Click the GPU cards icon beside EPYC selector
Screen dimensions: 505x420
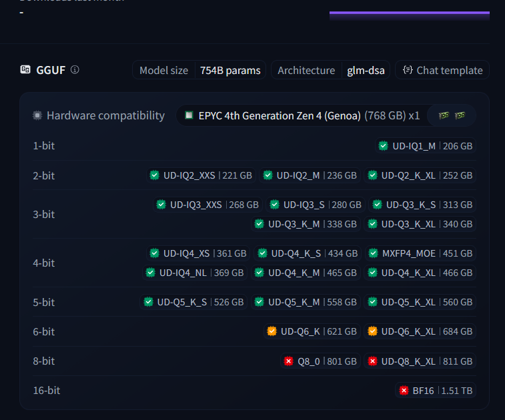click(452, 115)
